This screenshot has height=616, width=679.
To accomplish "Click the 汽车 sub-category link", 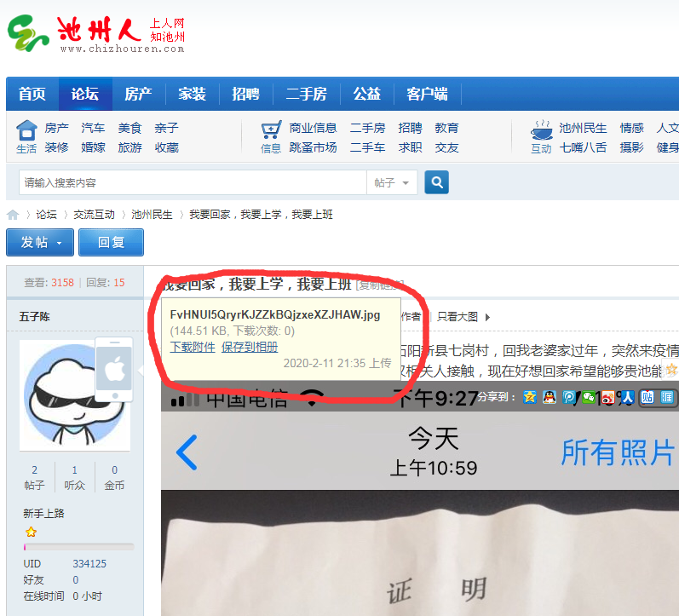I will pyautogui.click(x=93, y=128).
